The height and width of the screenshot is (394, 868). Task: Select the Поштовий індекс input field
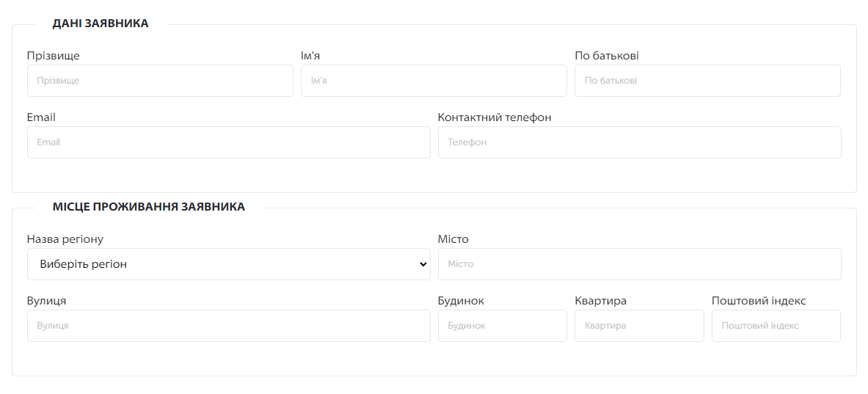[776, 326]
